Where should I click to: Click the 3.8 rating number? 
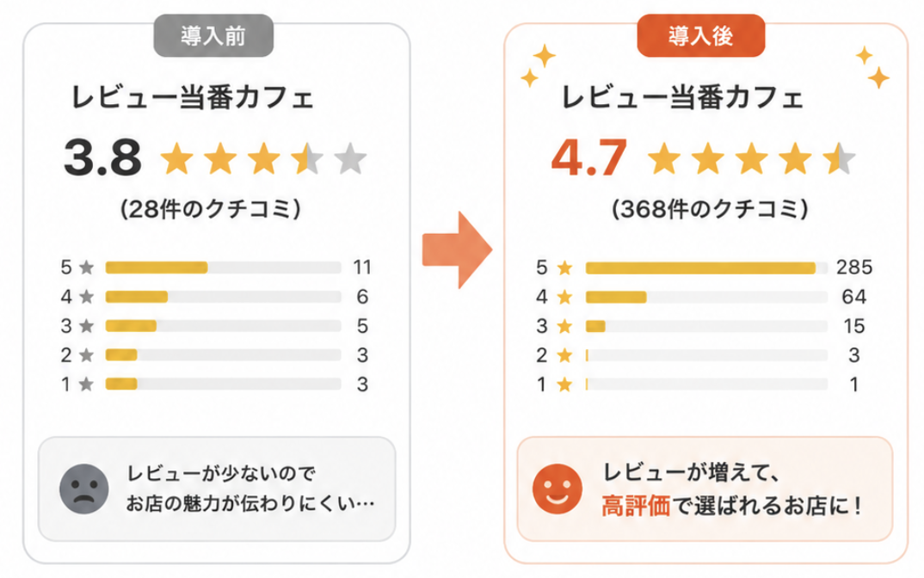pos(103,158)
